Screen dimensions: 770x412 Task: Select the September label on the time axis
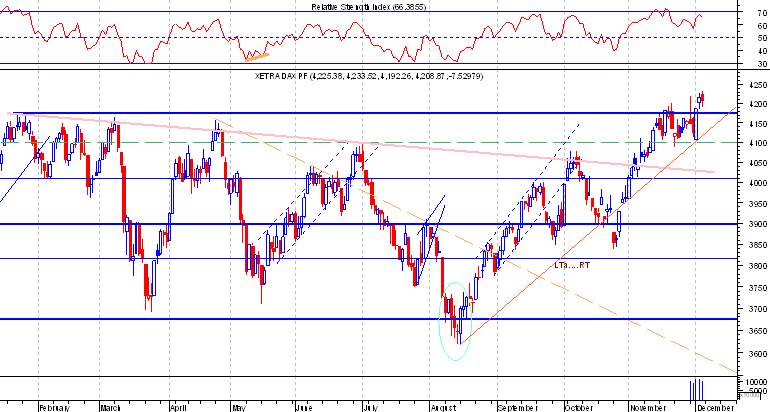coord(519,408)
